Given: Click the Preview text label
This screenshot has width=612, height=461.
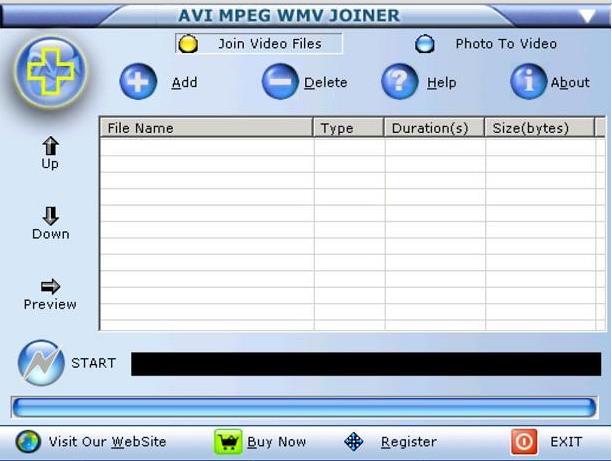Looking at the screenshot, I should coord(50,304).
